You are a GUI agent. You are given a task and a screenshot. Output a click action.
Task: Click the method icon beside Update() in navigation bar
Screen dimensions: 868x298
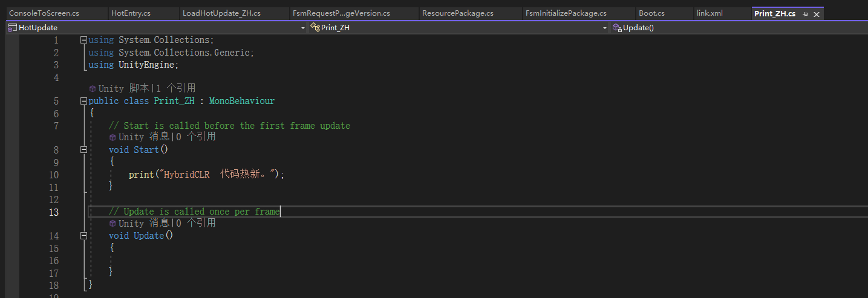point(617,27)
